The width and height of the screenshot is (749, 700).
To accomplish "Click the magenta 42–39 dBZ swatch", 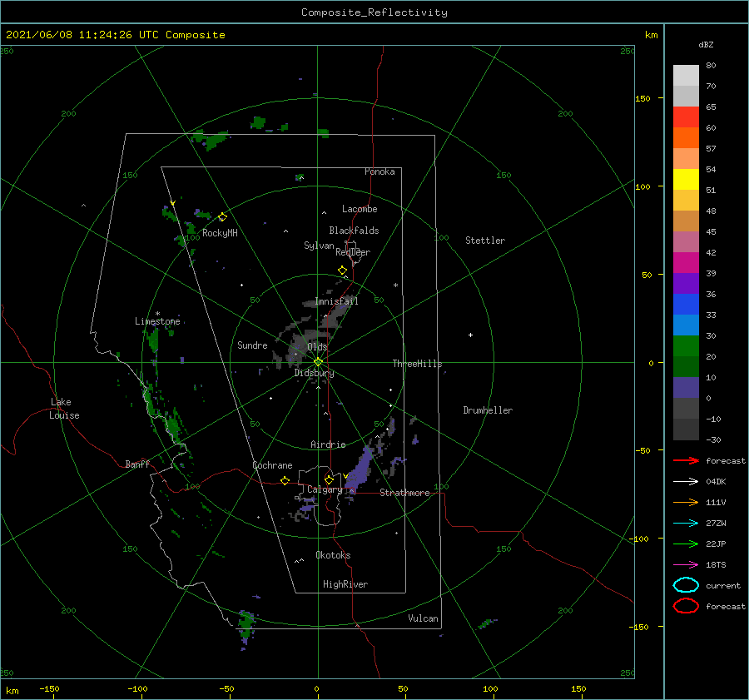I will coord(686,262).
